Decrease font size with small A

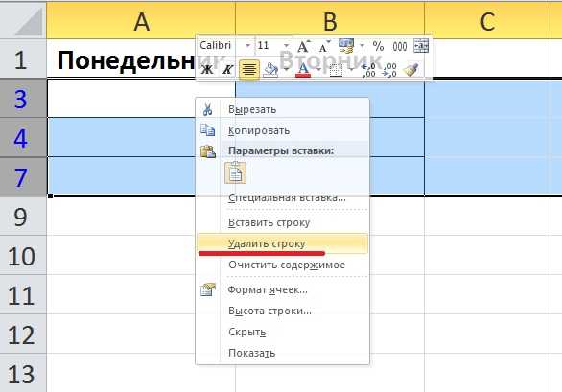point(324,47)
